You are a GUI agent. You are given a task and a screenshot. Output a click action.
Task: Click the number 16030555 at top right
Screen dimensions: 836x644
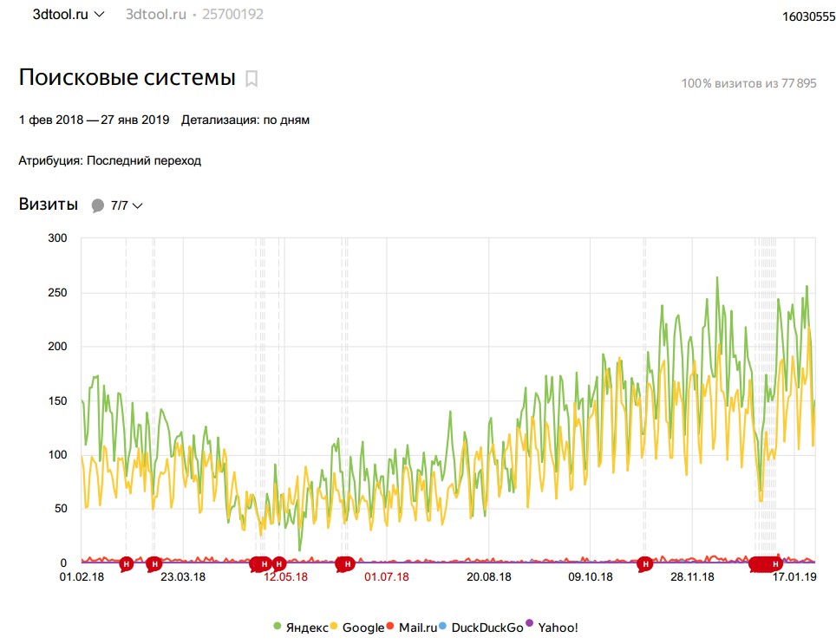[x=809, y=16]
